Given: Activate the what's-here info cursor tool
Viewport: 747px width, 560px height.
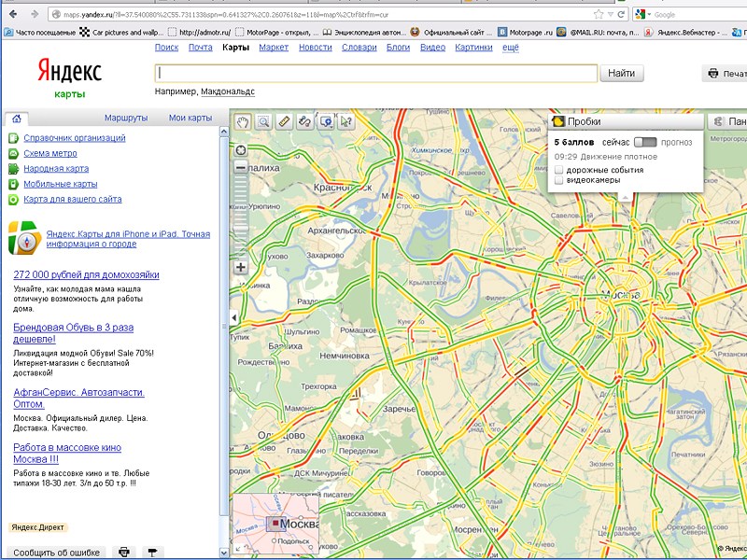Looking at the screenshot, I should pyautogui.click(x=346, y=122).
